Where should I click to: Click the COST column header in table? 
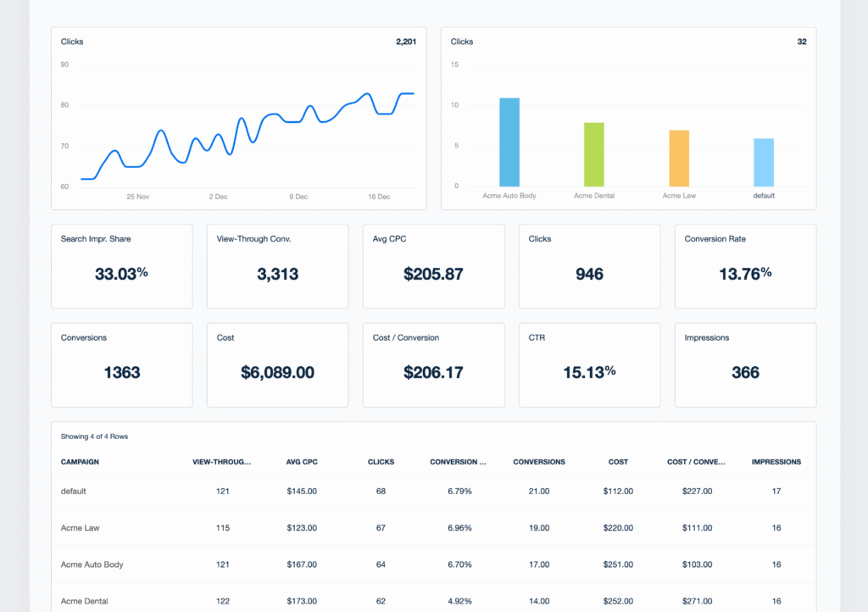point(618,462)
